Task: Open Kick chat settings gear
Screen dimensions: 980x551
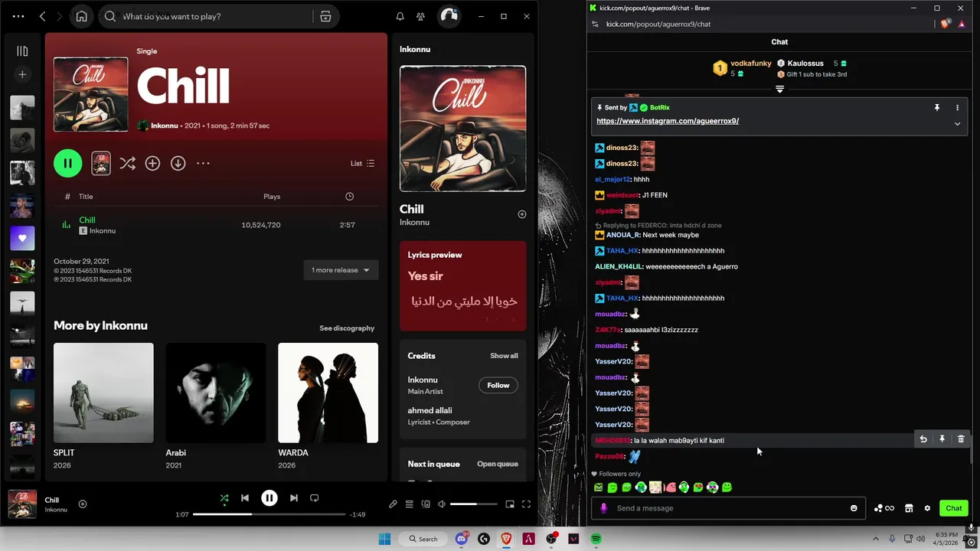Action: coord(927,508)
